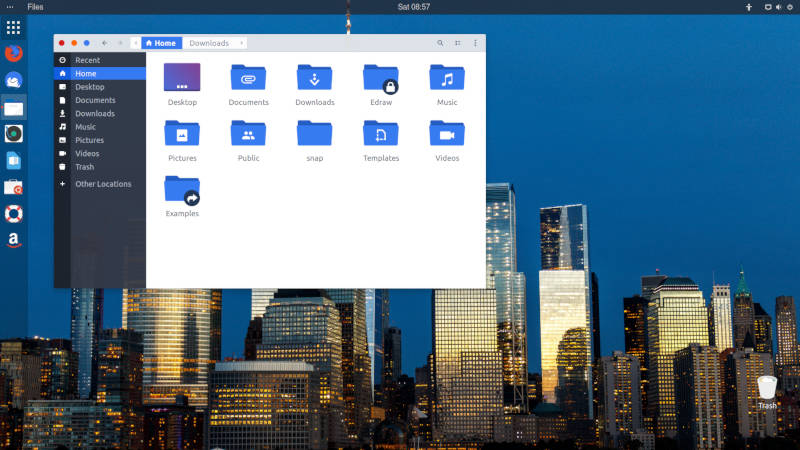Open the volume indicator in top bar

[779, 7]
